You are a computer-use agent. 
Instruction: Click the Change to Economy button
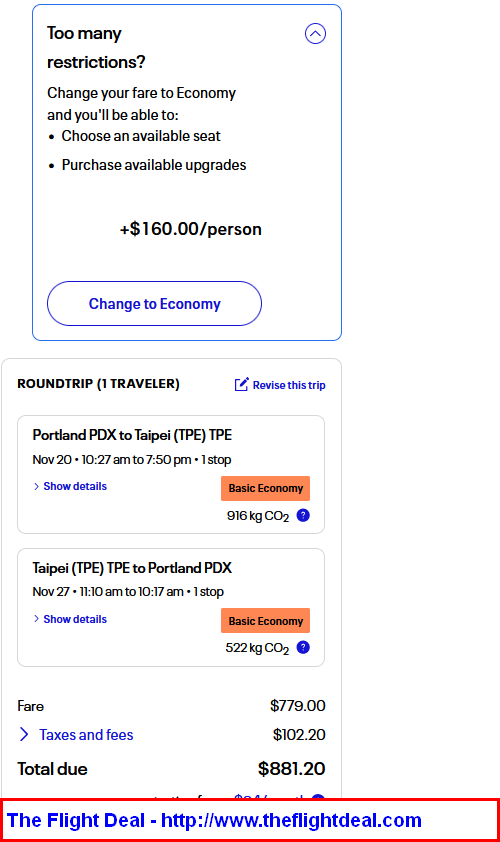click(154, 303)
